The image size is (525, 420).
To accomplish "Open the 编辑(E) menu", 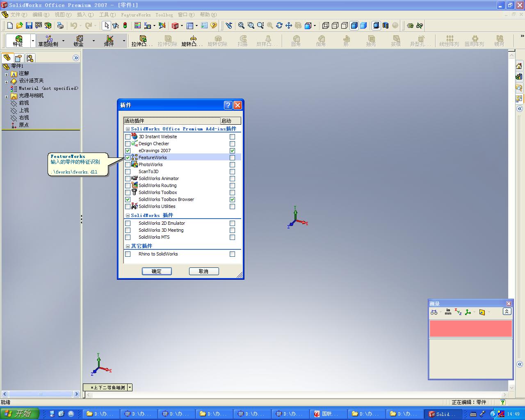I will (x=41, y=15).
